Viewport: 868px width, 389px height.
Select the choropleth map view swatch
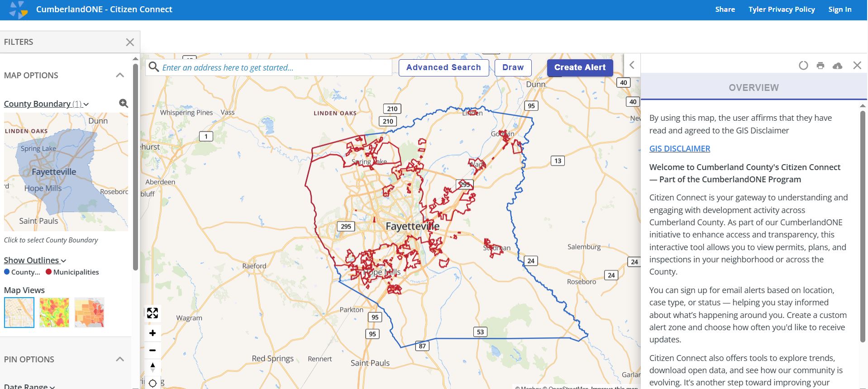pos(90,312)
